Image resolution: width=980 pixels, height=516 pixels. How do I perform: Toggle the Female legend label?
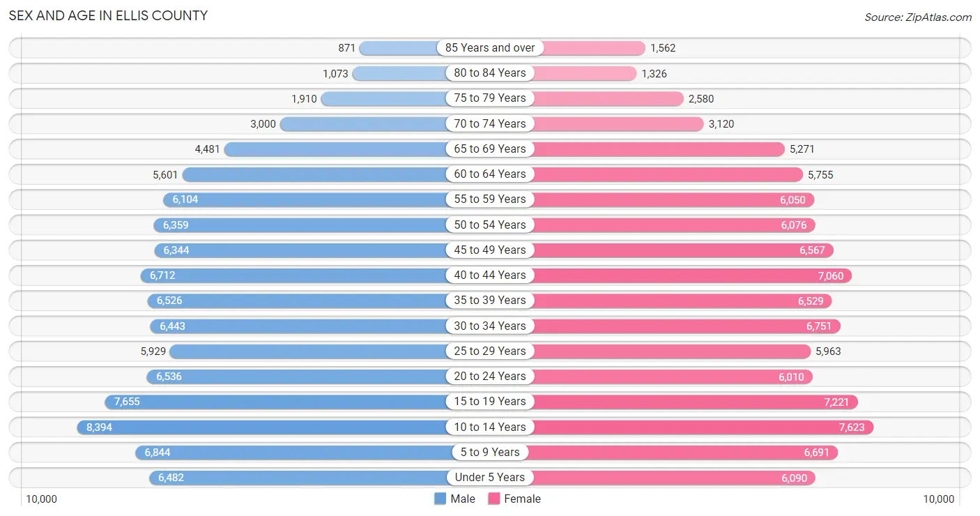pyautogui.click(x=523, y=499)
